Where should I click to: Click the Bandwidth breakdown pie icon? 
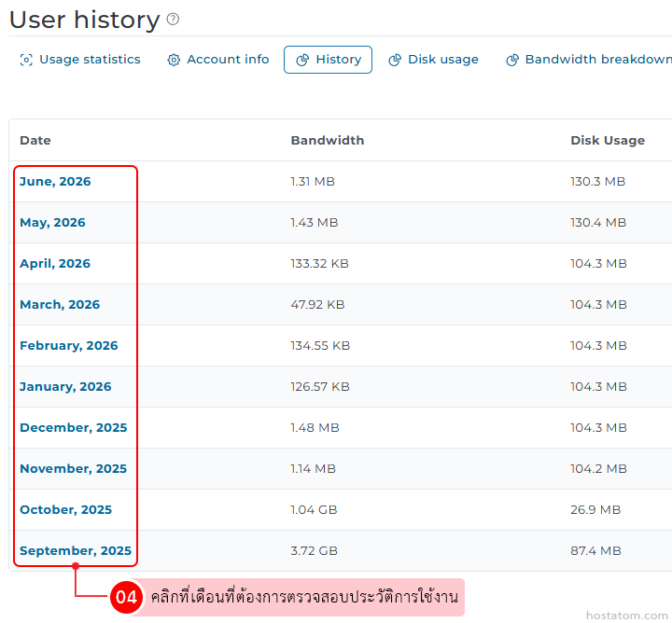512,60
